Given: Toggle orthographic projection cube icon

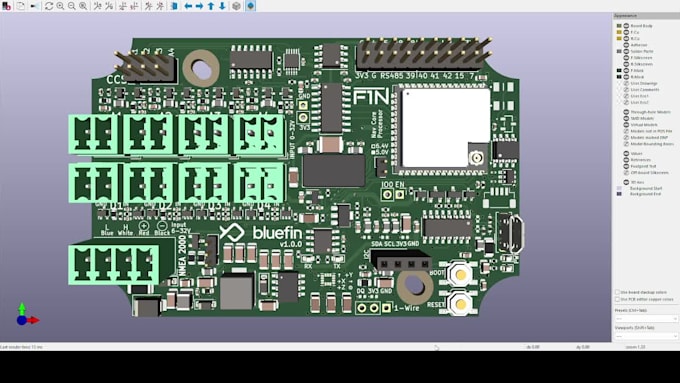Looking at the screenshot, I should [x=236, y=6].
